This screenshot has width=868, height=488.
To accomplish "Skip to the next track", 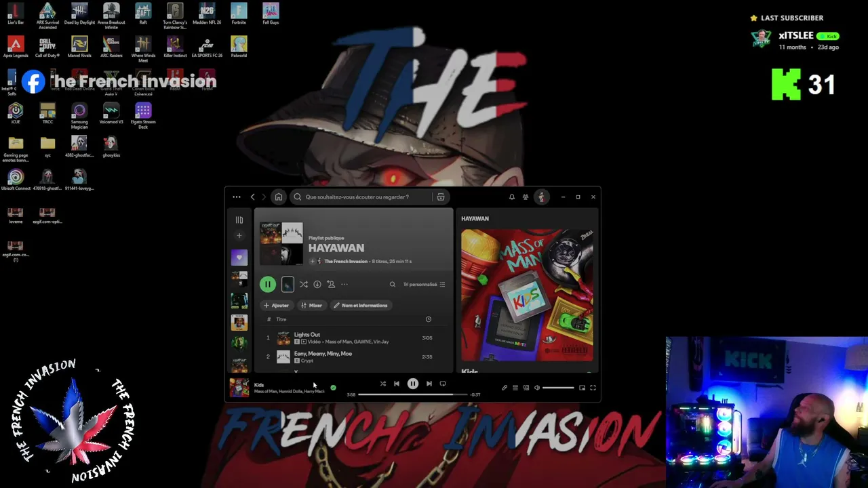I will pos(429,384).
